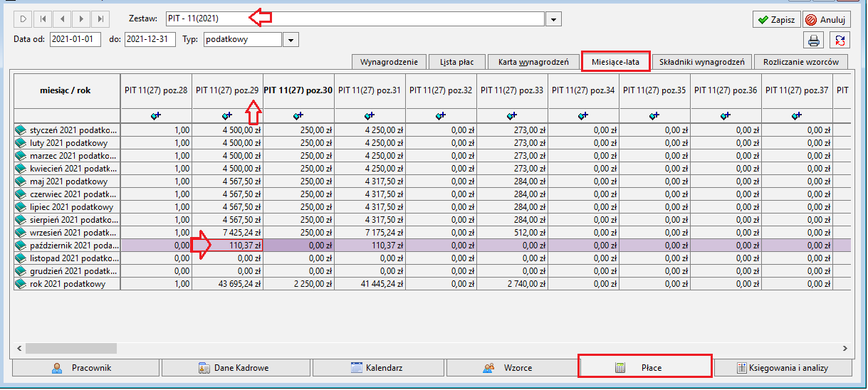
Task: Click the 41 445,24 zł total cell
Action: 370,284
